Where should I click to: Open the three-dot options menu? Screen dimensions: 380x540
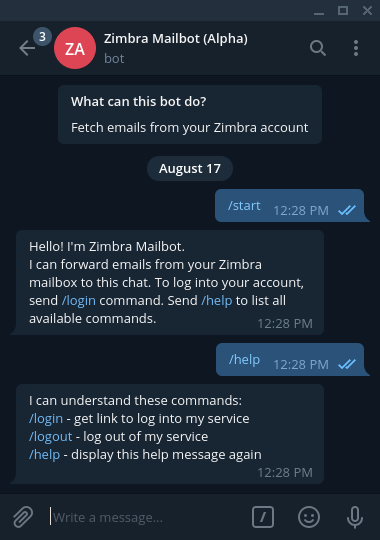tap(356, 48)
